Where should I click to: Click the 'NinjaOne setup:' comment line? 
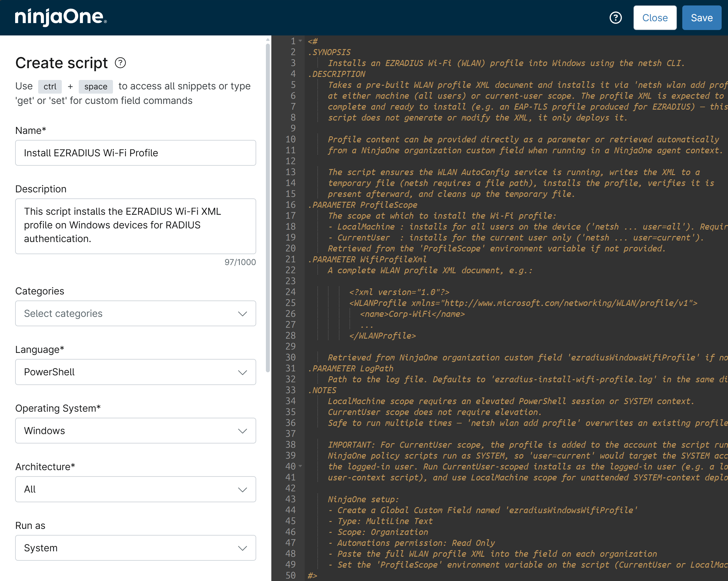(x=363, y=499)
